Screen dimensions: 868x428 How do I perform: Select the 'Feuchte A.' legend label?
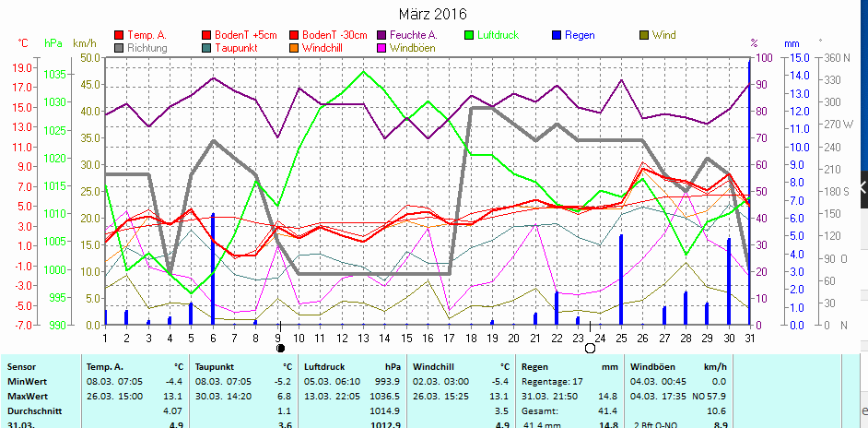[414, 35]
